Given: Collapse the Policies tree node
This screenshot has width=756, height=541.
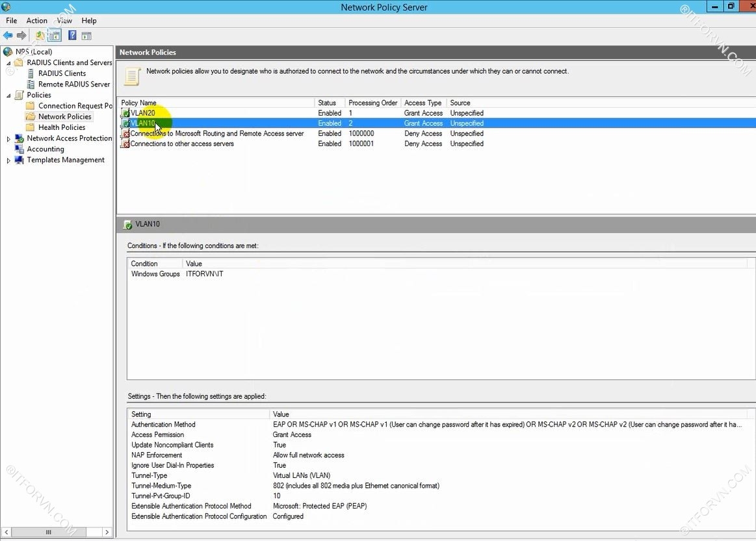Looking at the screenshot, I should coord(8,95).
